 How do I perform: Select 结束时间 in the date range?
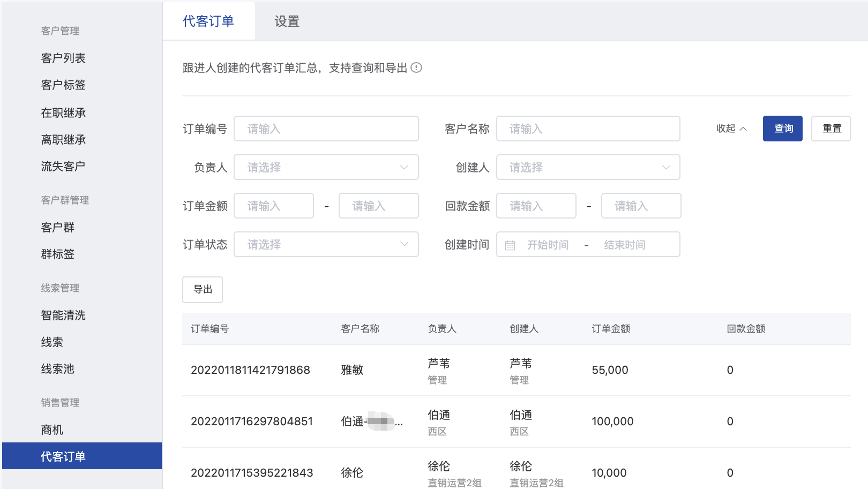coord(625,245)
